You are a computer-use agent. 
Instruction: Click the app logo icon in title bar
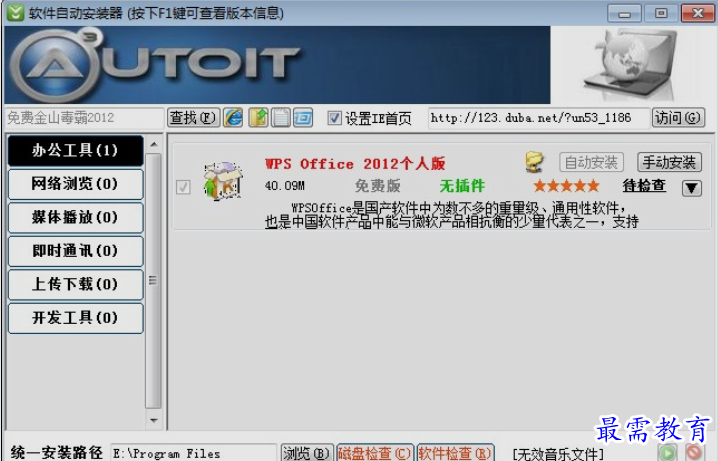coord(15,12)
